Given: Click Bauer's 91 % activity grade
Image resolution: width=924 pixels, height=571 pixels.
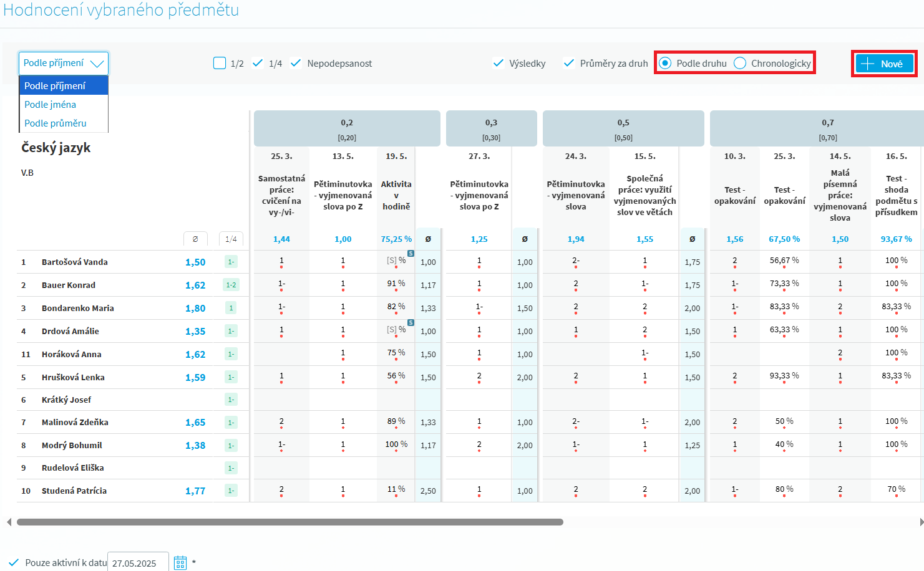Looking at the screenshot, I should (396, 284).
